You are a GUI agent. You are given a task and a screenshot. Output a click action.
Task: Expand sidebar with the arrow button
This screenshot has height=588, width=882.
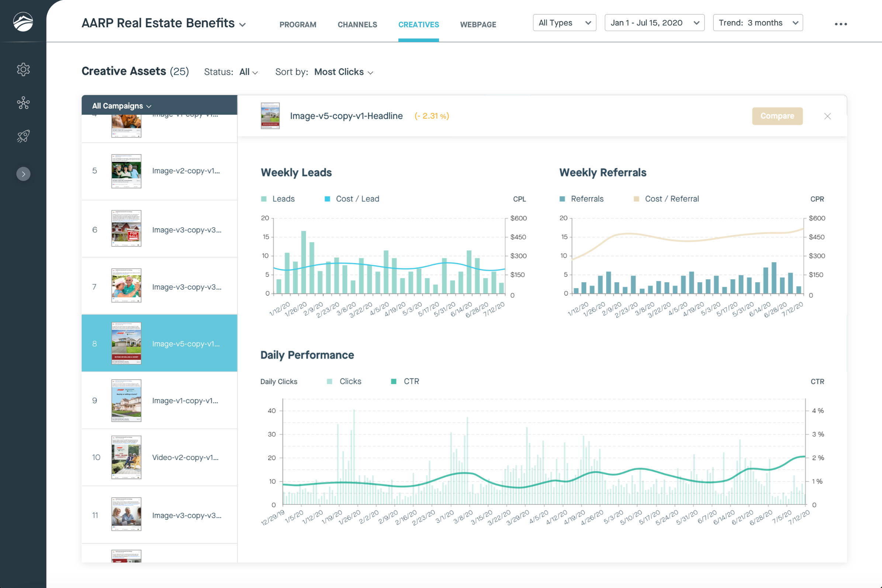pyautogui.click(x=23, y=174)
